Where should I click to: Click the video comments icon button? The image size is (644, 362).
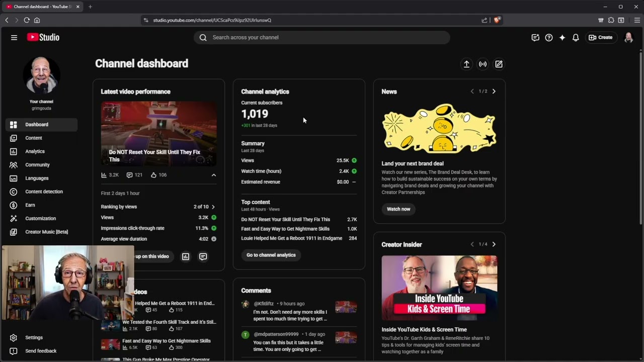[203, 256]
